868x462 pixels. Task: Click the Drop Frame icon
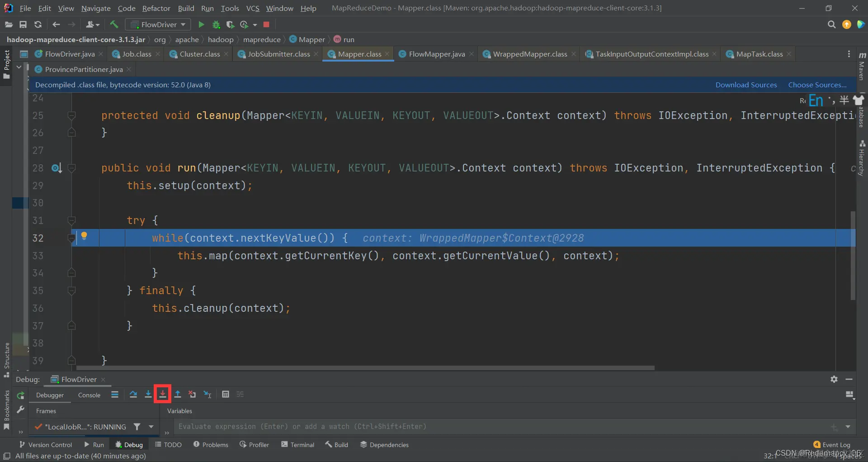[192, 394]
